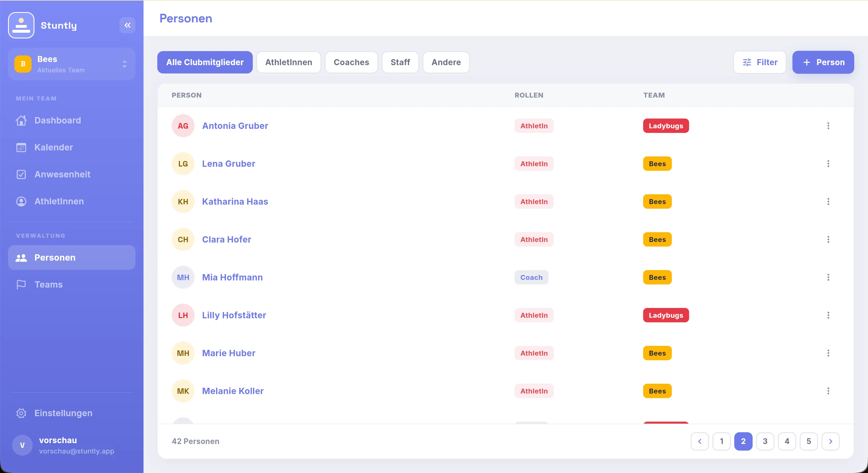This screenshot has height=473, width=868.
Task: Click the LG avatar for Lena Gruber
Action: [x=183, y=164]
